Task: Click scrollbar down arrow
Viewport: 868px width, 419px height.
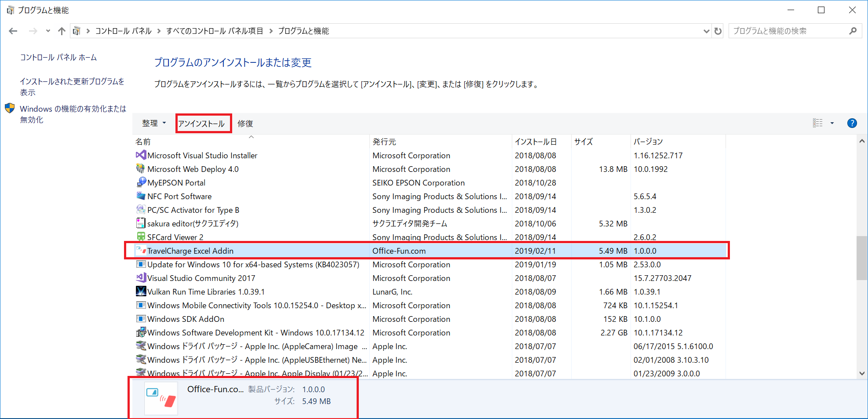Action: (862, 373)
